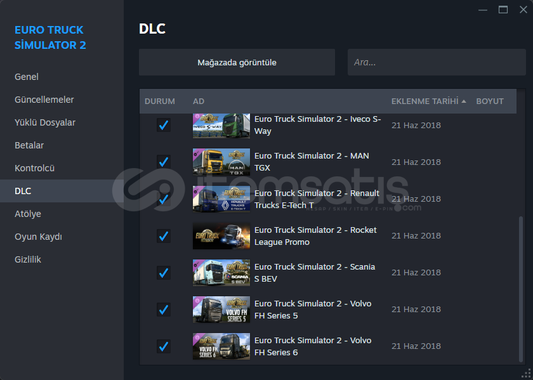The width and height of the screenshot is (533, 380).
Task: Uncheck the Iveco S-Way DLC checkbox
Action: coord(164,125)
